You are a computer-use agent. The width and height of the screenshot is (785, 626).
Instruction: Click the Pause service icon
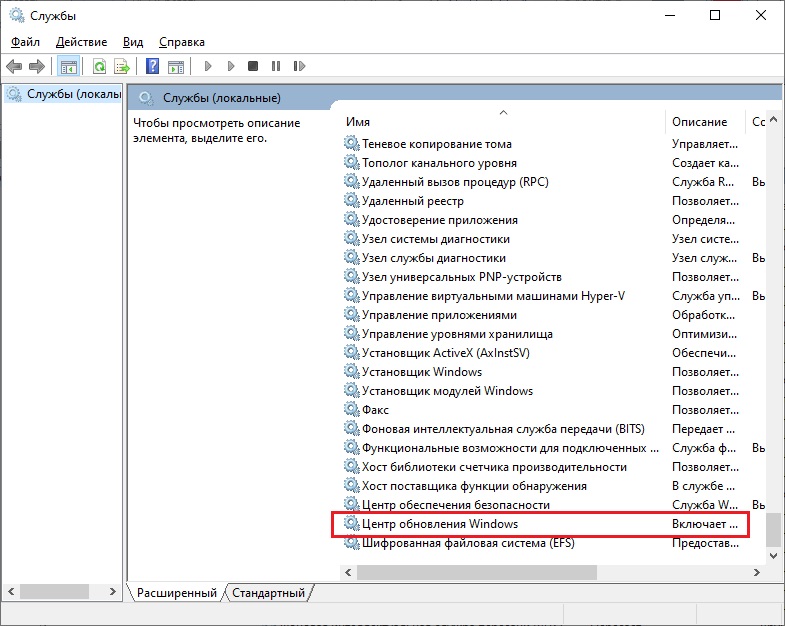(276, 66)
